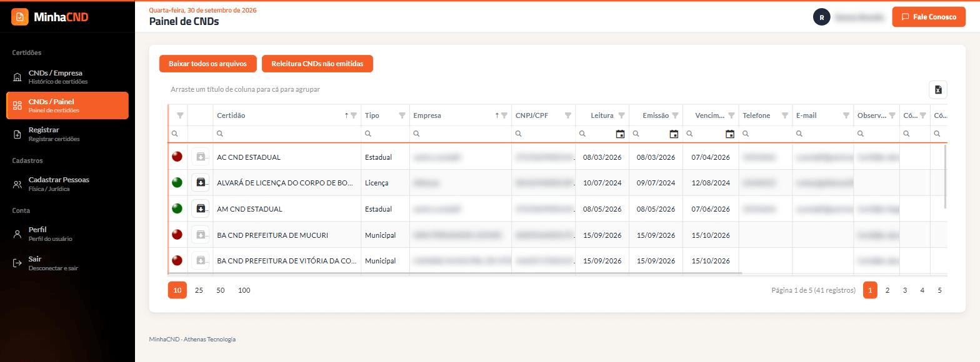Click the red status dot of AC CND ESTADUAL
This screenshot has height=362, width=980.
point(177,157)
